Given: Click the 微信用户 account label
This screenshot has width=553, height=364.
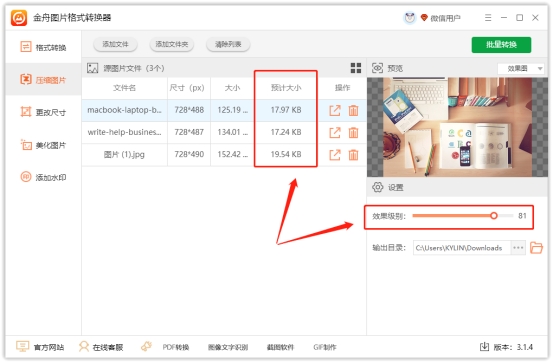Looking at the screenshot, I should 445,18.
